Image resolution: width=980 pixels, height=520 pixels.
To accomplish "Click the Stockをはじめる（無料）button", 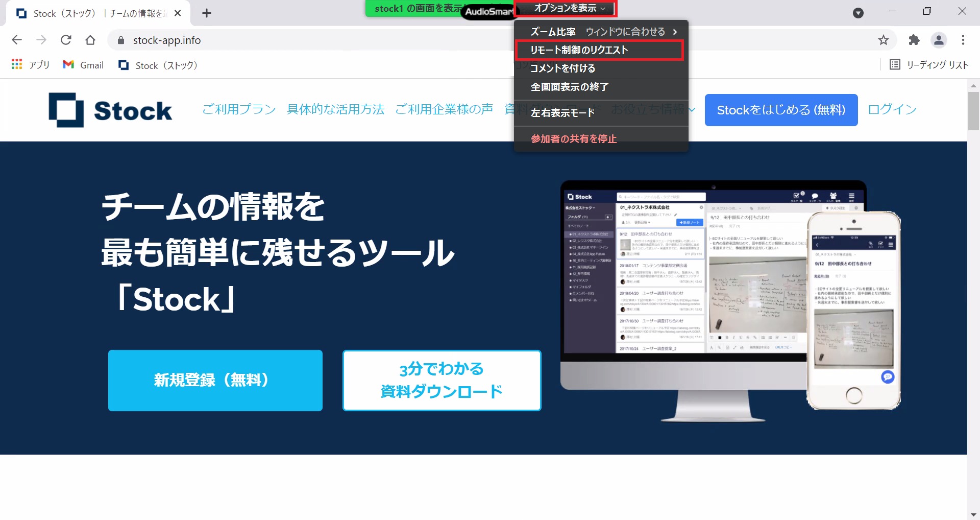I will (780, 110).
